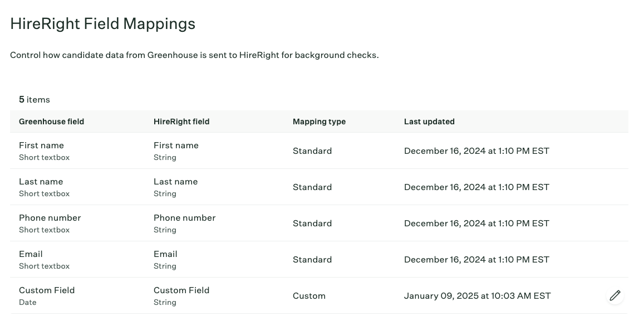Click the Mapping type column header
The image size is (644, 335).
click(319, 122)
